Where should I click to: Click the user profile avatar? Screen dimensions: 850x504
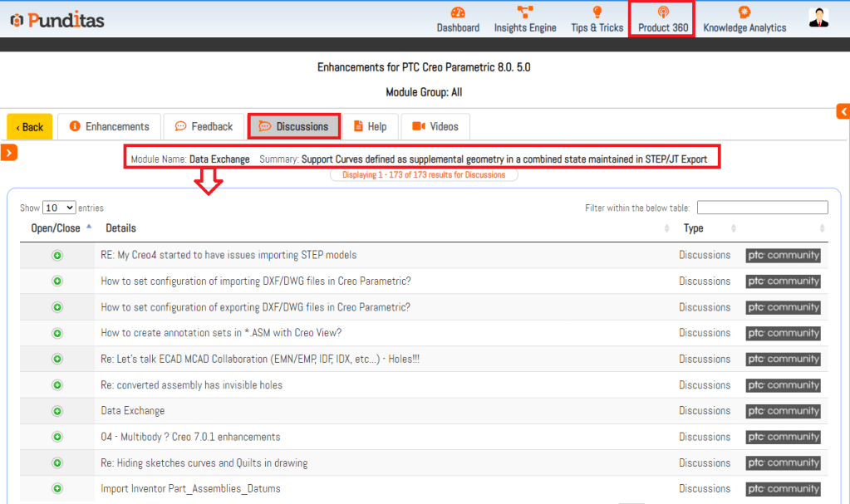(818, 18)
